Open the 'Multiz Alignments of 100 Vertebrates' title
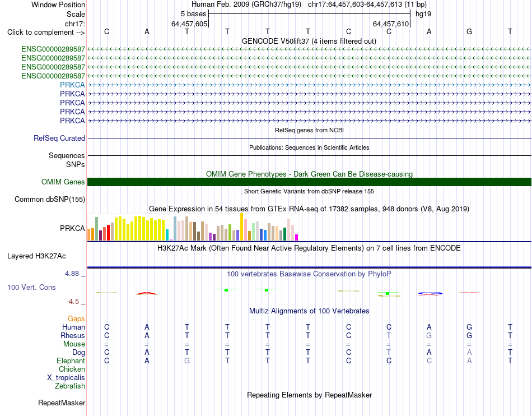 [x=309, y=311]
